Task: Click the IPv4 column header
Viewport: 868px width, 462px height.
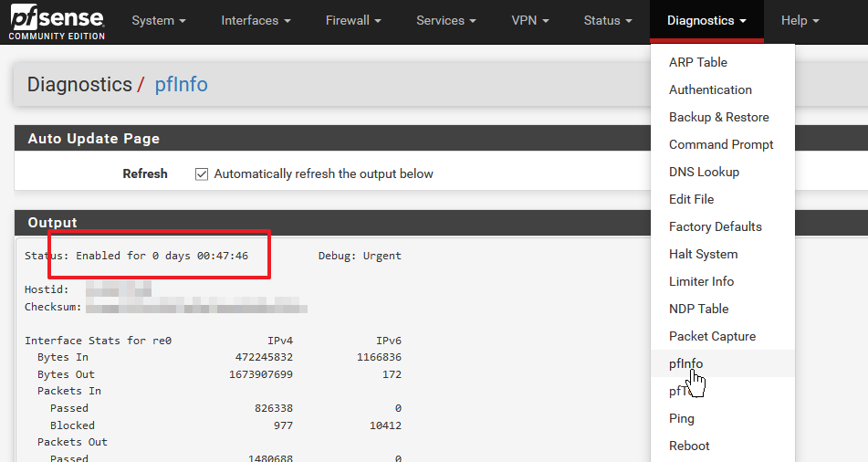Action: point(280,341)
